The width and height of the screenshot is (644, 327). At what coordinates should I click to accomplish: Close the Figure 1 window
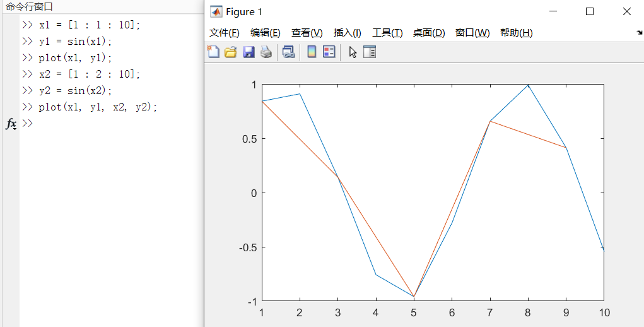tap(627, 11)
